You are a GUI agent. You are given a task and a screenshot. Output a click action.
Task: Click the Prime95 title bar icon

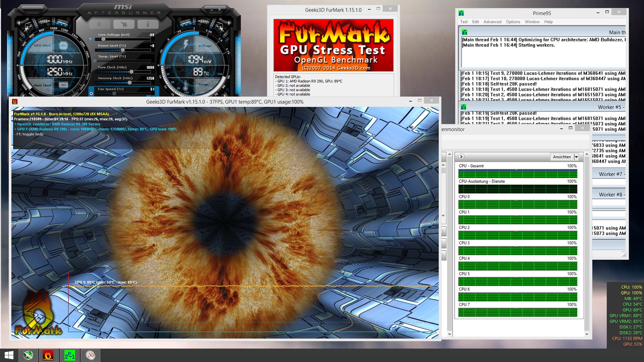pos(461,13)
